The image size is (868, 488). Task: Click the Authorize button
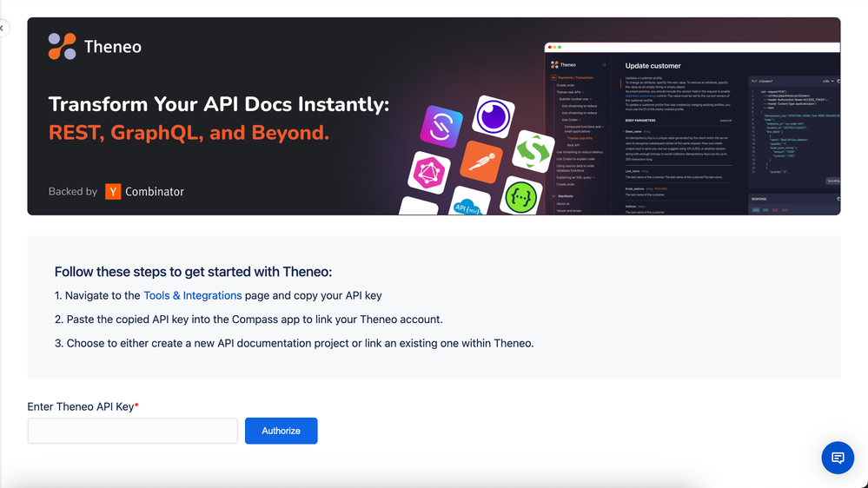(x=282, y=431)
